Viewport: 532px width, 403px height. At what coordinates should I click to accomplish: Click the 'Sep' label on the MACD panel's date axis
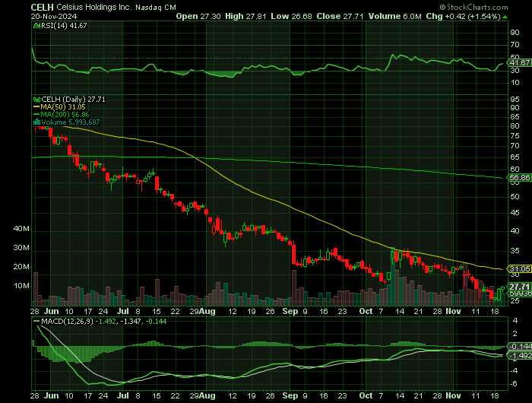pos(290,396)
